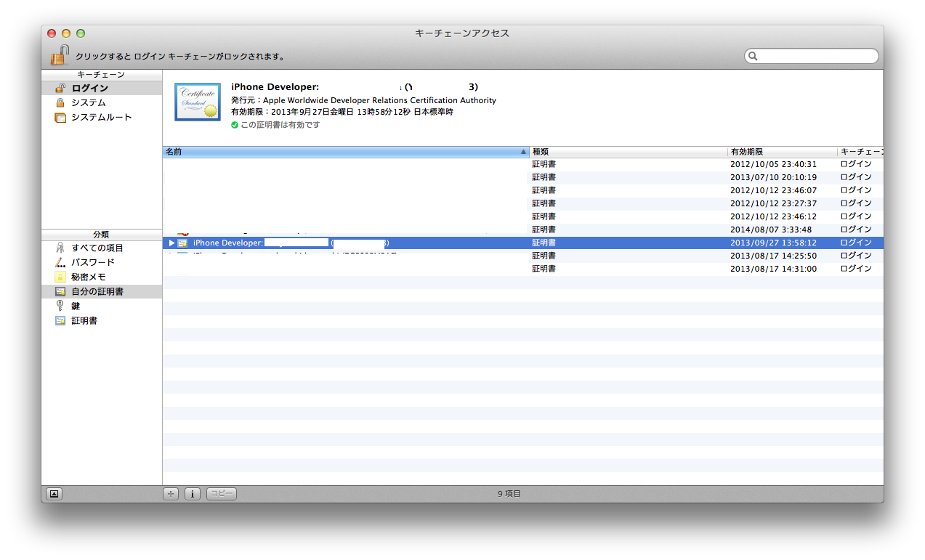Click the padlock icon to lock the keychain
The image size is (925, 560).
[x=60, y=55]
